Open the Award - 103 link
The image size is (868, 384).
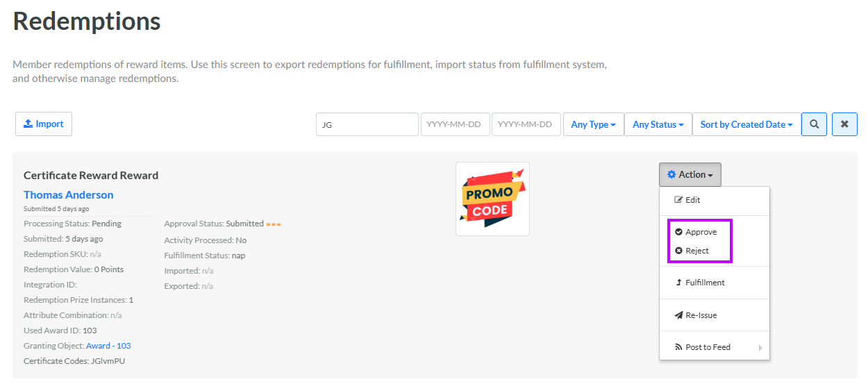pyautogui.click(x=108, y=346)
